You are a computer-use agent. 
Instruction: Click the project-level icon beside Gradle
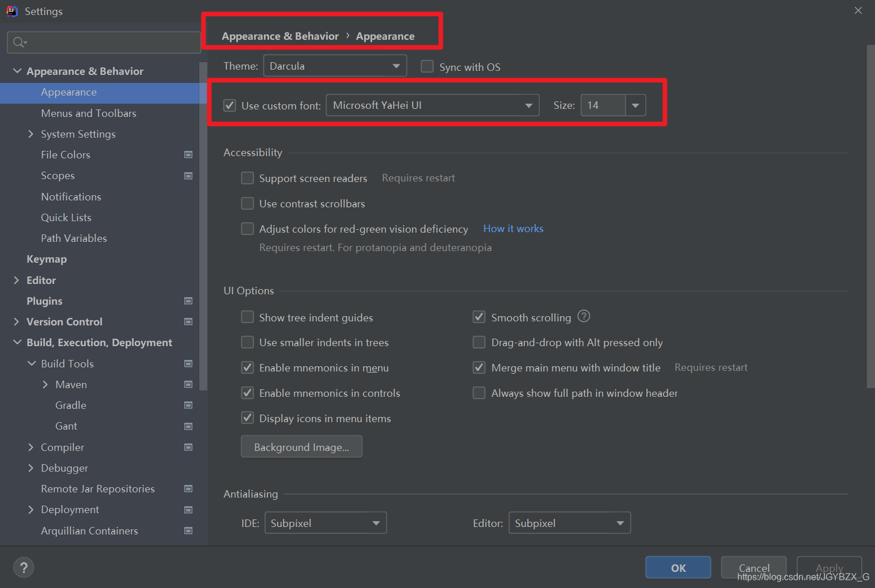pos(188,405)
